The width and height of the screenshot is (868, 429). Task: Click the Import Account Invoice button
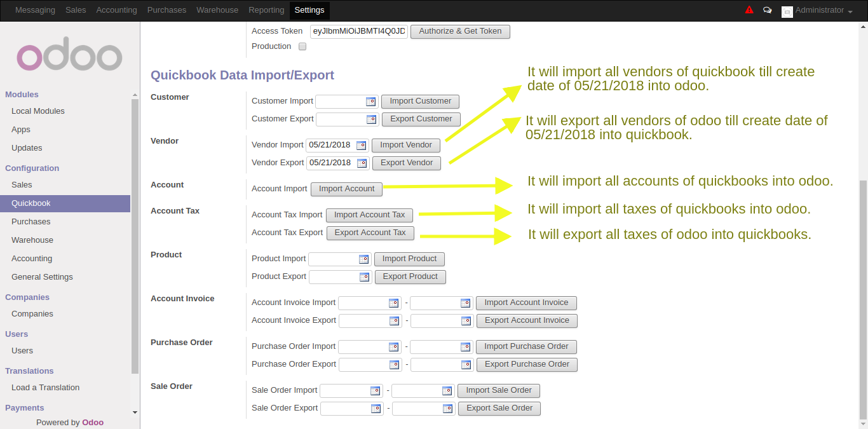tap(527, 303)
